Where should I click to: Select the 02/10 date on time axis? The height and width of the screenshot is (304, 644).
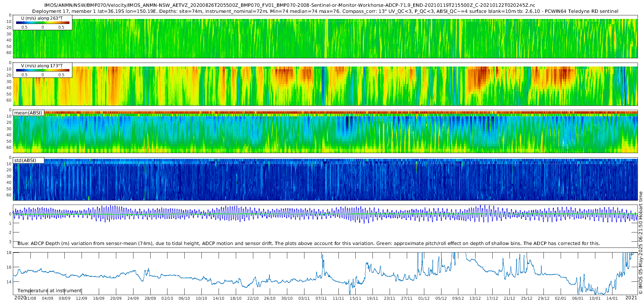(167, 298)
